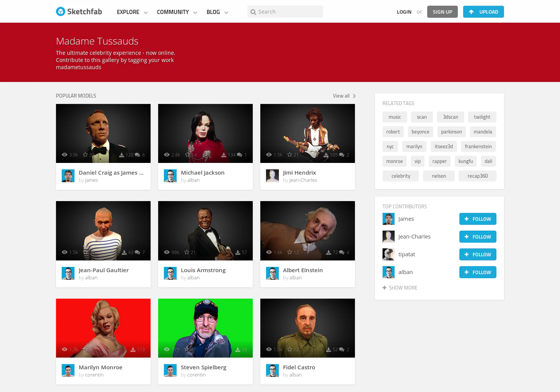
Task: Select the recap360 related tag
Action: point(478,176)
